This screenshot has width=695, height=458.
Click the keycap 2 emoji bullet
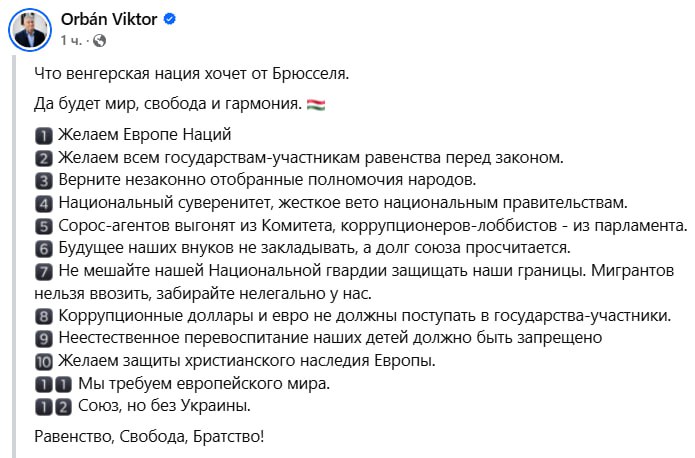[43, 158]
